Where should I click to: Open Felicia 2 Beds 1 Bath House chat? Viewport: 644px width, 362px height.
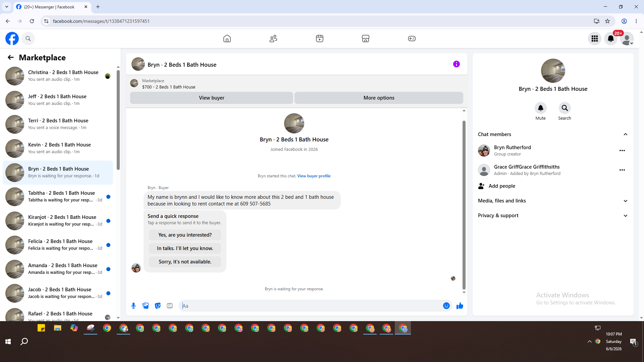point(58,245)
